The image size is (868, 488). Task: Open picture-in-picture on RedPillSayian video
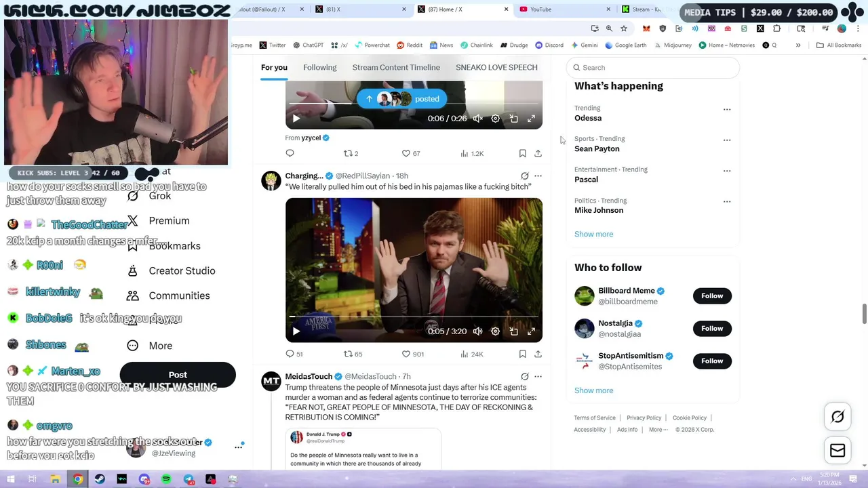[x=513, y=331]
